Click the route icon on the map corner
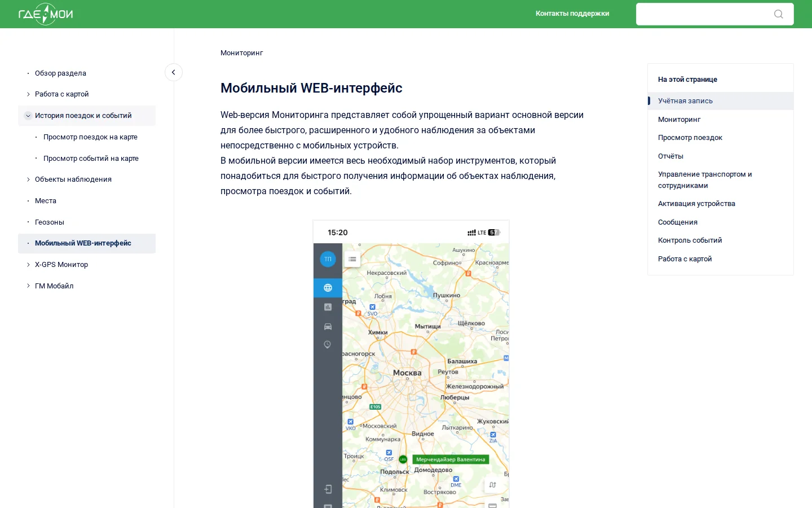812x508 pixels. click(492, 485)
